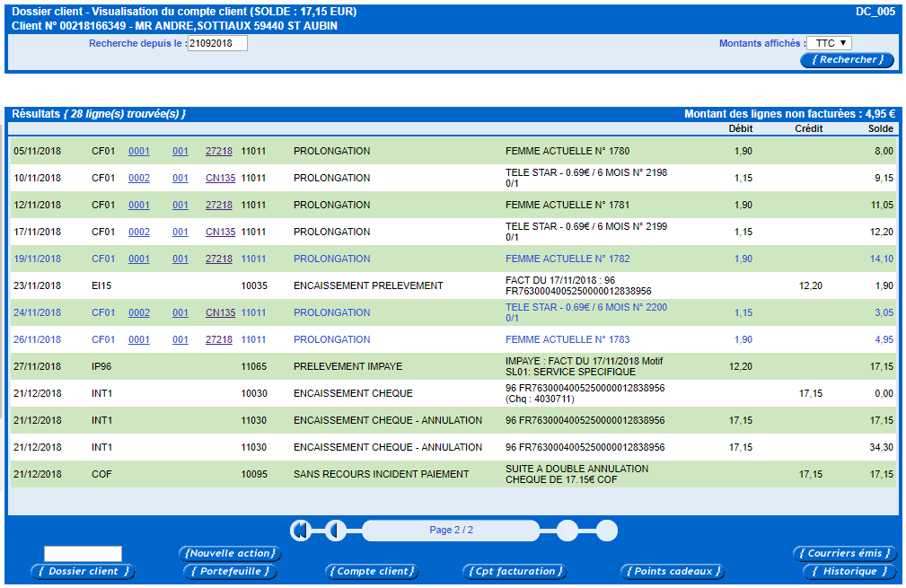
Task: Open Courriers émis
Action: click(844, 554)
